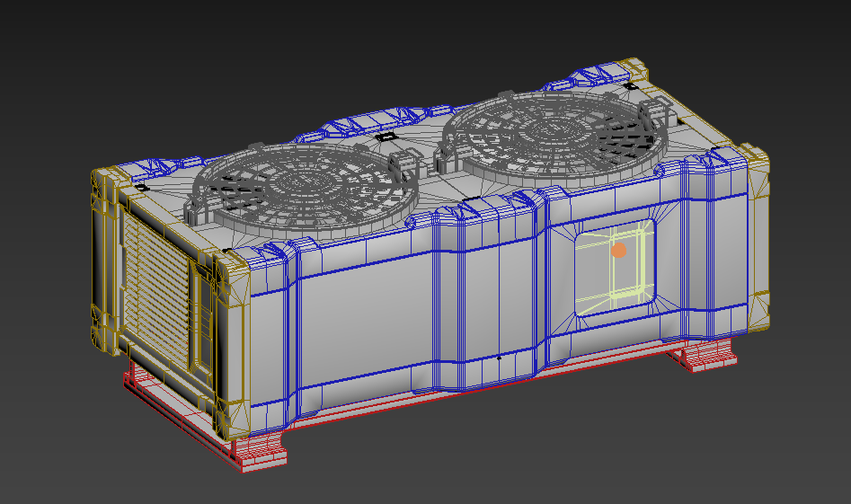Click the red base foot at front corner
This screenshot has height=504, width=851.
tap(260, 451)
